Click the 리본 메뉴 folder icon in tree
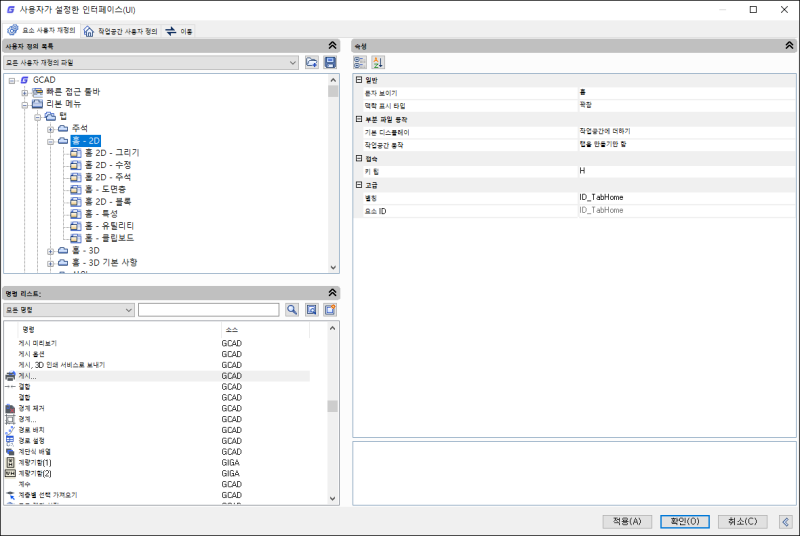The height and width of the screenshot is (536, 800). [x=38, y=104]
